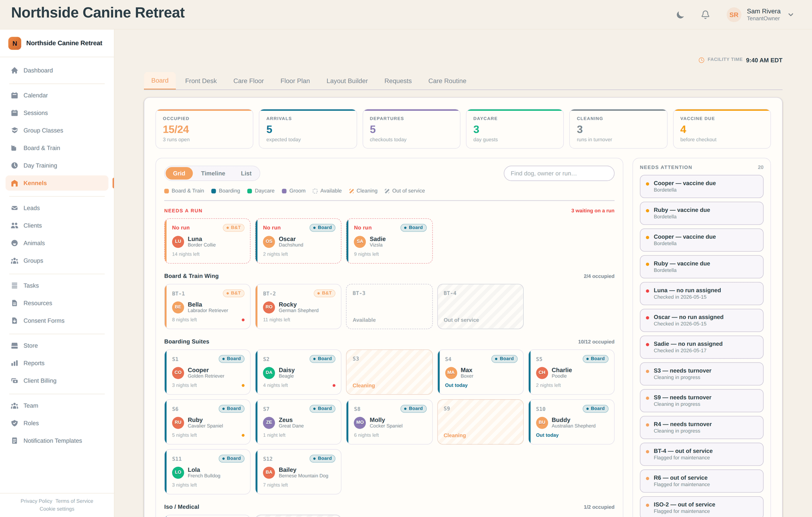Click the Dashboard home icon

pos(14,71)
